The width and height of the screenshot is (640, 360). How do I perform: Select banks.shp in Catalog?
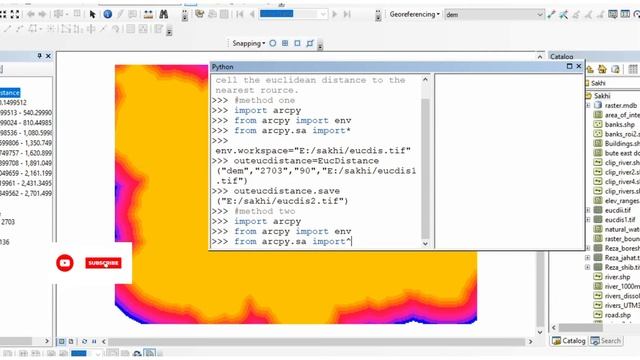(x=620, y=124)
